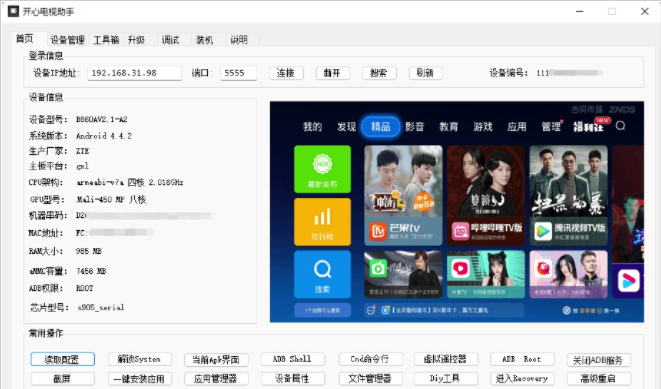
Task: Click the 精品 highlighted TV menu item
Action: (x=381, y=126)
